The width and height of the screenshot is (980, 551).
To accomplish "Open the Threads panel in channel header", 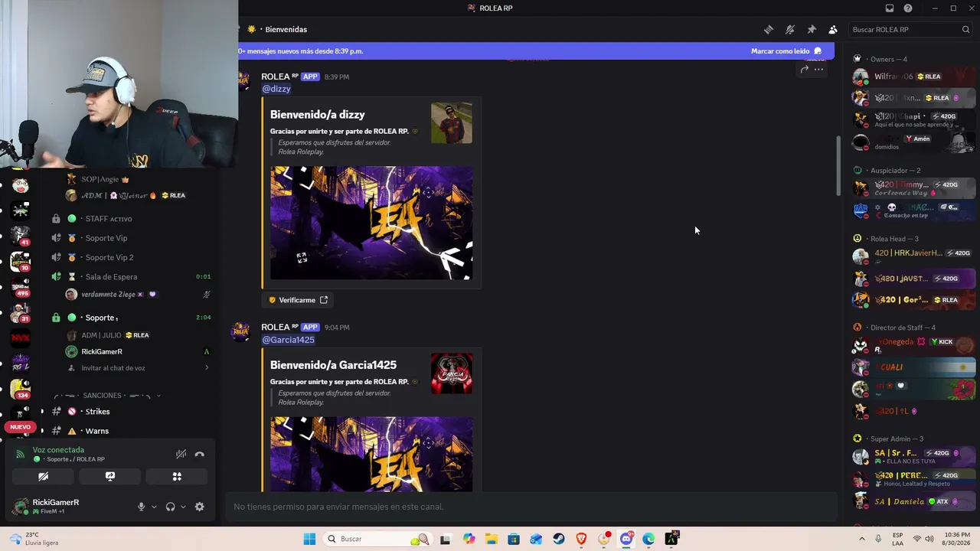I will (769, 30).
